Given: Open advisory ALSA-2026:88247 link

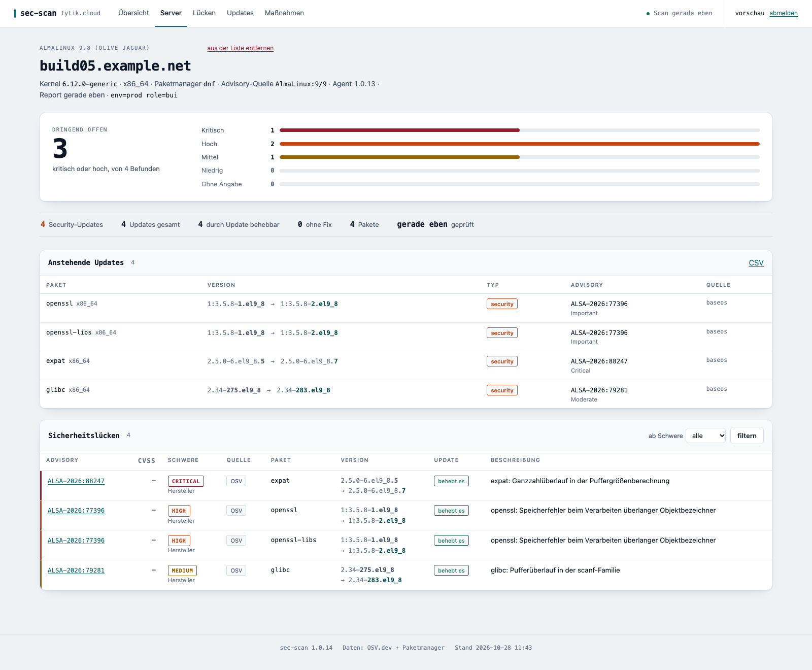Looking at the screenshot, I should tap(76, 481).
